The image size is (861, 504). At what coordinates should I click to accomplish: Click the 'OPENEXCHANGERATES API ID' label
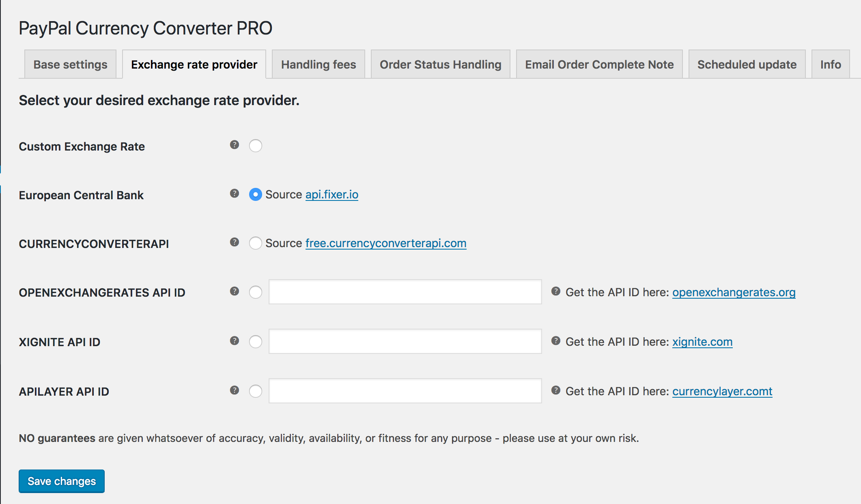(x=102, y=293)
